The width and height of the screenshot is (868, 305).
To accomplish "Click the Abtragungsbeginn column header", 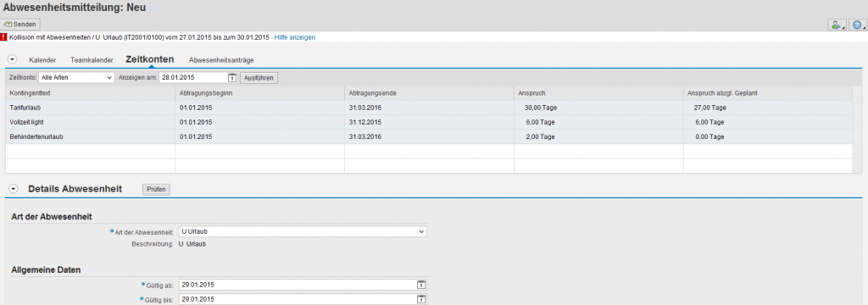I will coord(259,93).
